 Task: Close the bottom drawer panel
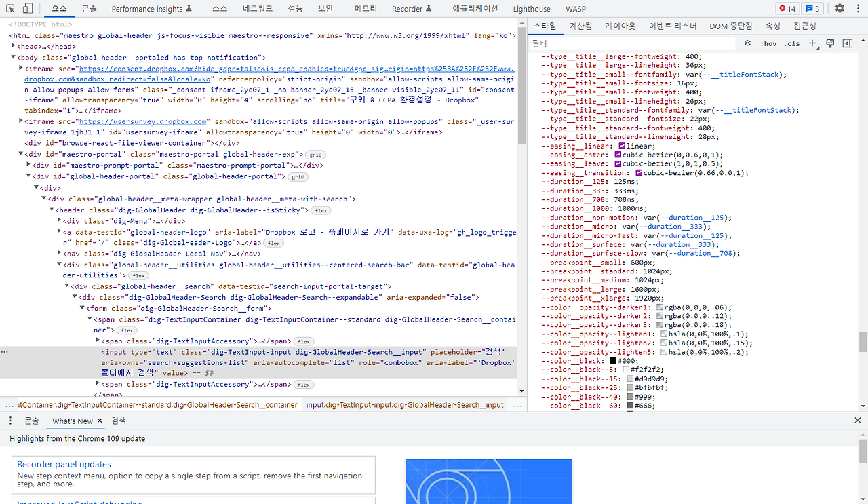point(858,421)
